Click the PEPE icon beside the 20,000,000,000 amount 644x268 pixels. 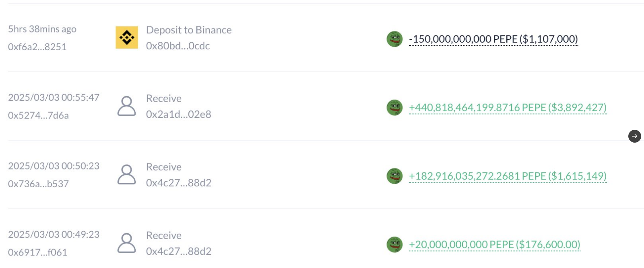tap(394, 245)
